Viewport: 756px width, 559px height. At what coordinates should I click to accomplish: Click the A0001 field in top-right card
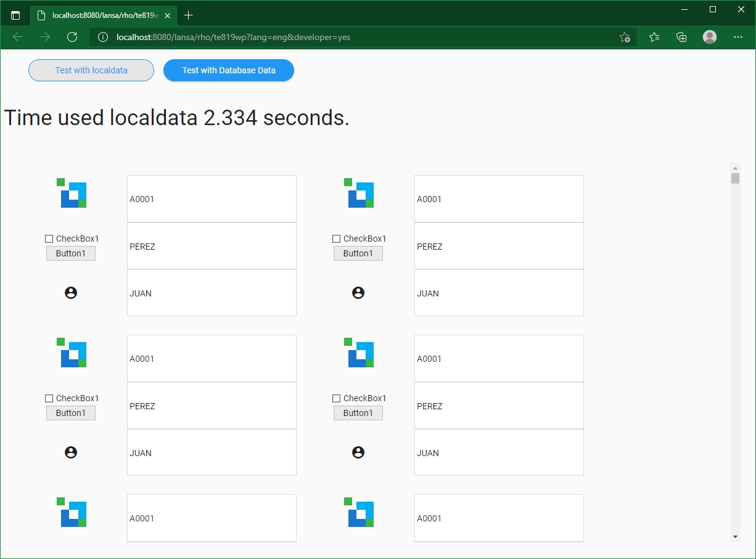[499, 198]
